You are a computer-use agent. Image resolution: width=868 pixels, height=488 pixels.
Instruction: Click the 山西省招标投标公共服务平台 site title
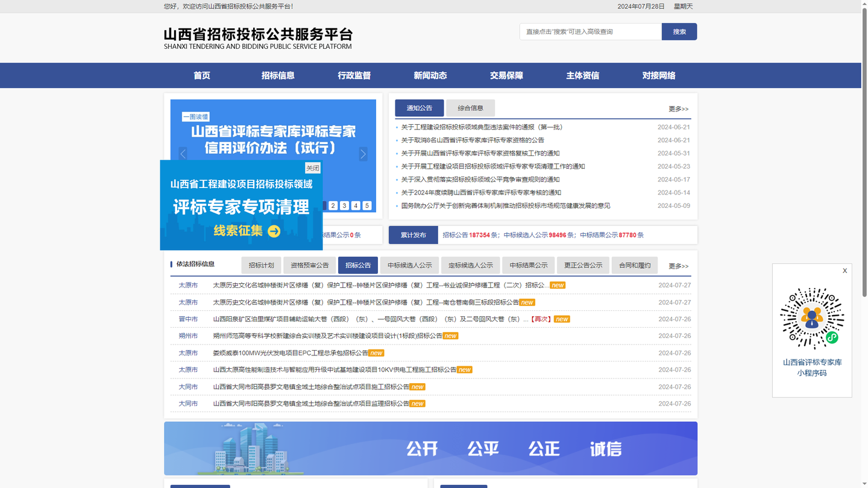click(x=258, y=34)
